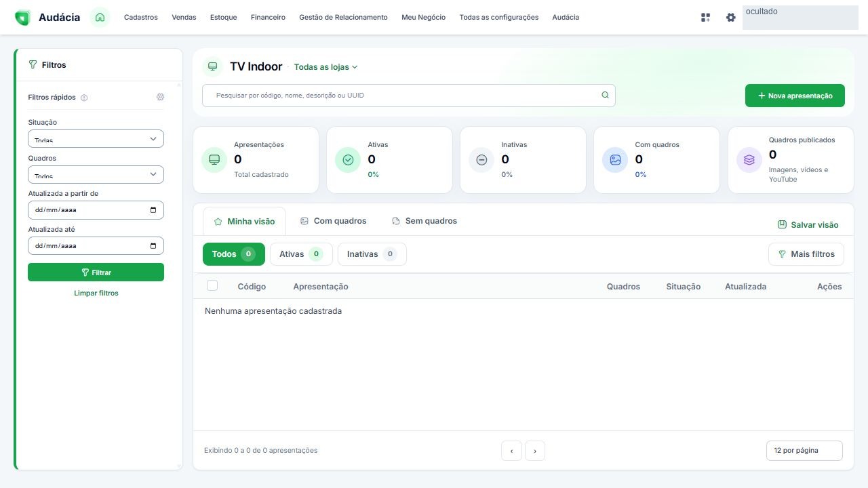The height and width of the screenshot is (488, 868).
Task: Click the TV Indoor monitor icon
Action: coord(213,66)
